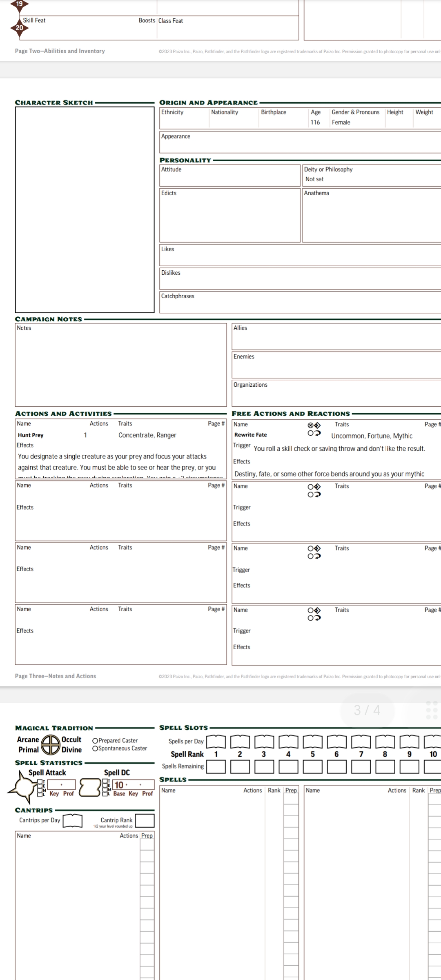Click the grid dots icon near page indicator
The width and height of the screenshot is (441, 980).
[x=432, y=710]
